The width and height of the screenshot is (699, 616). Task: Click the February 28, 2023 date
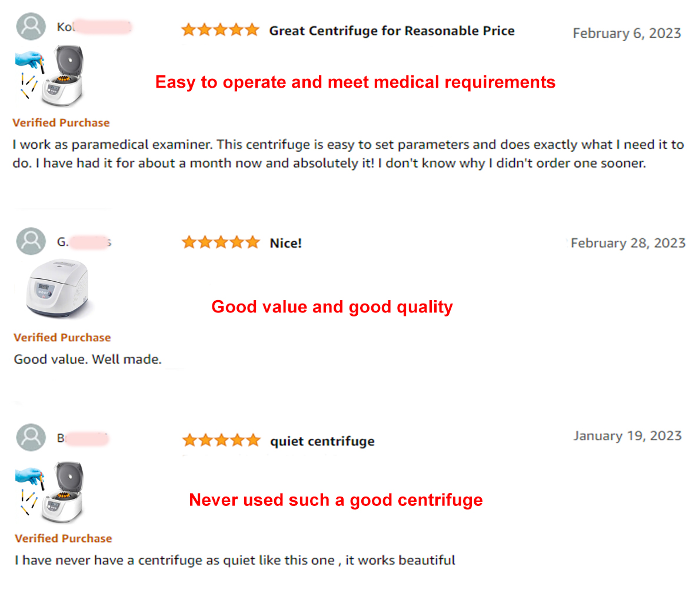[628, 243]
